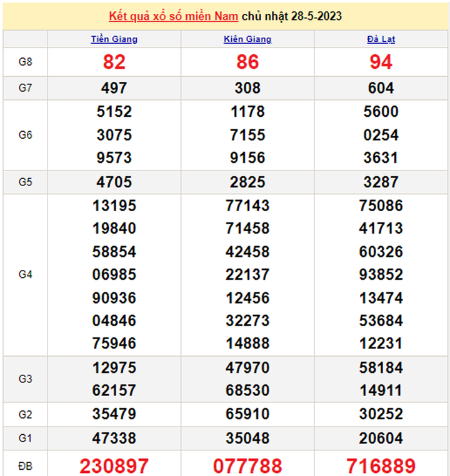This screenshot has height=476, width=450.
Task: Select G1 number 35048
Action: [247, 438]
